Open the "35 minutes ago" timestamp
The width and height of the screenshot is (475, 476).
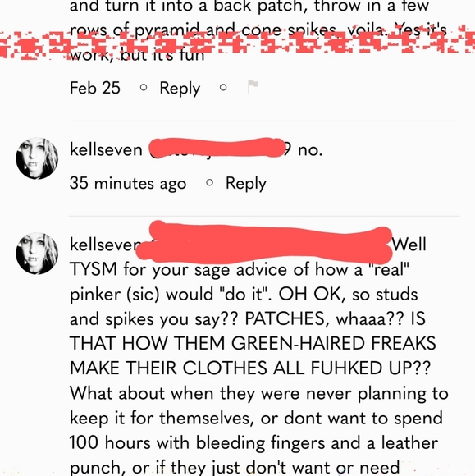(128, 183)
